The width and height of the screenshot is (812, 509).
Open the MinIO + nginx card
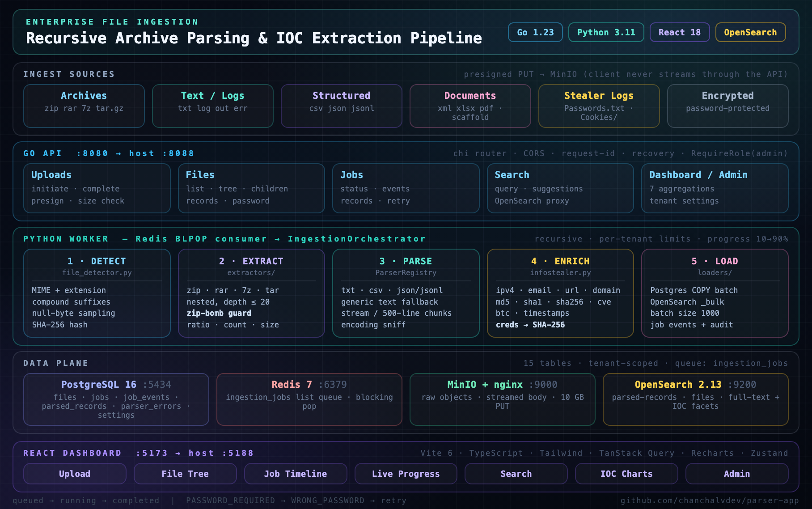[503, 399]
